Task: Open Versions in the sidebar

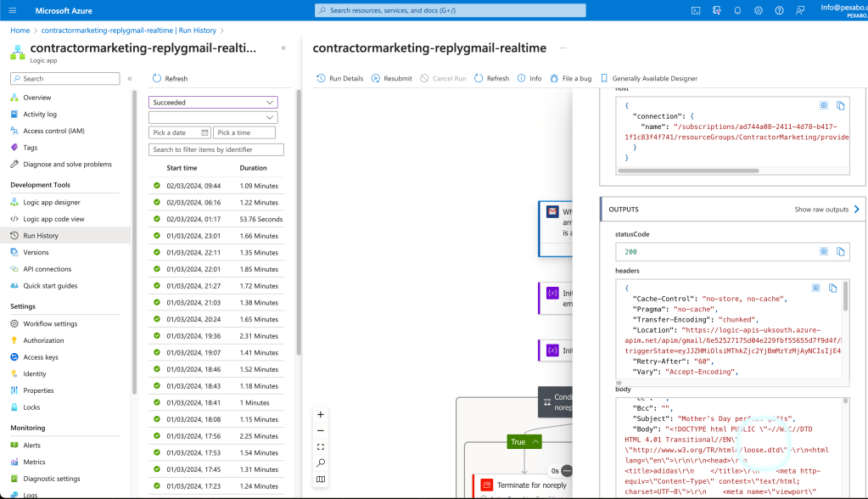Action: [x=36, y=253]
